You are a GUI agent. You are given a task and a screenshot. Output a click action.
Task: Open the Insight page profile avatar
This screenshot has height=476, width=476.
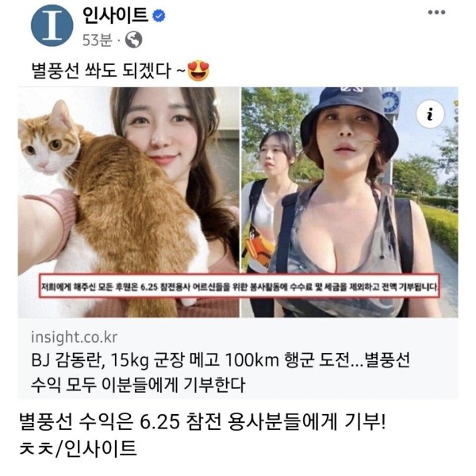(x=52, y=25)
